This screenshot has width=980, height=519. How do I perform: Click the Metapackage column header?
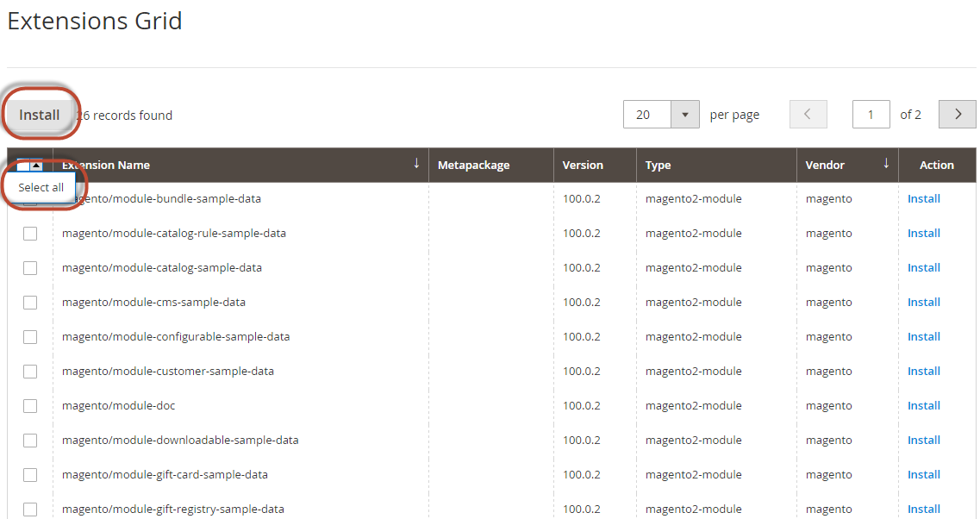point(491,165)
